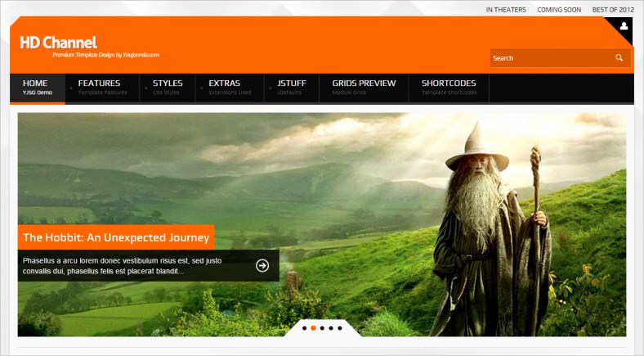Select the third slideshow dot
Viewport: 644px width, 356px height.
pyautogui.click(x=322, y=328)
